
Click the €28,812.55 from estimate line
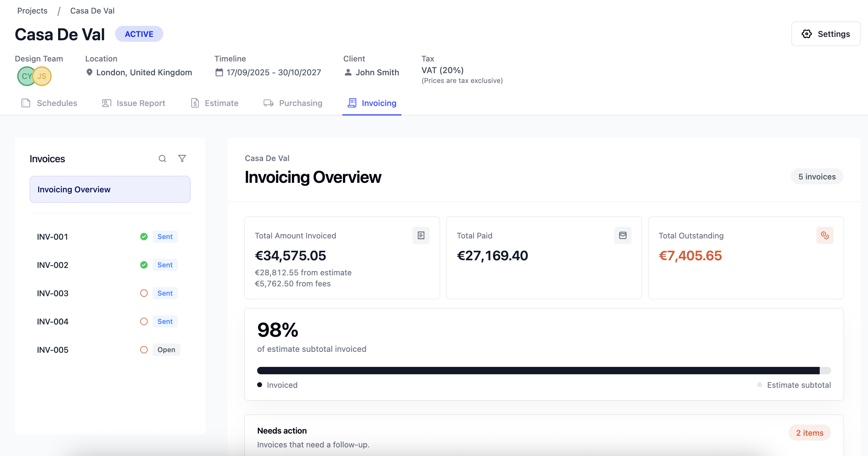tap(303, 273)
